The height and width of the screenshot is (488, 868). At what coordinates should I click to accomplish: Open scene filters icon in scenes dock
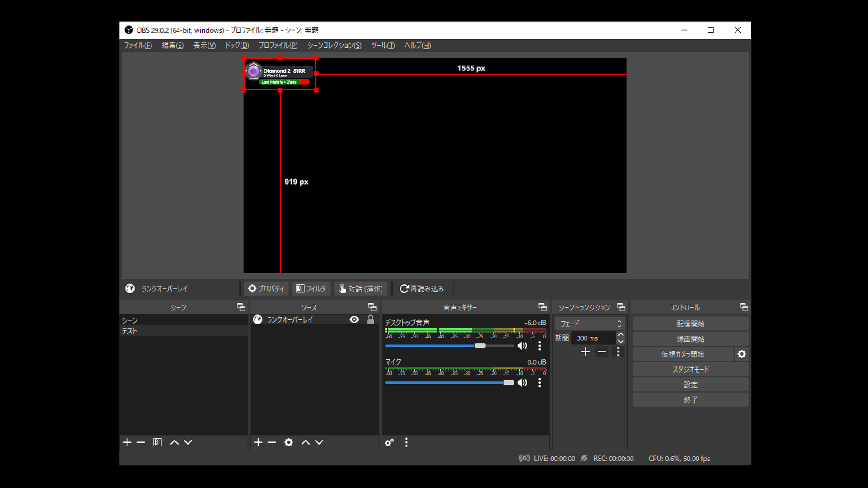(157, 442)
